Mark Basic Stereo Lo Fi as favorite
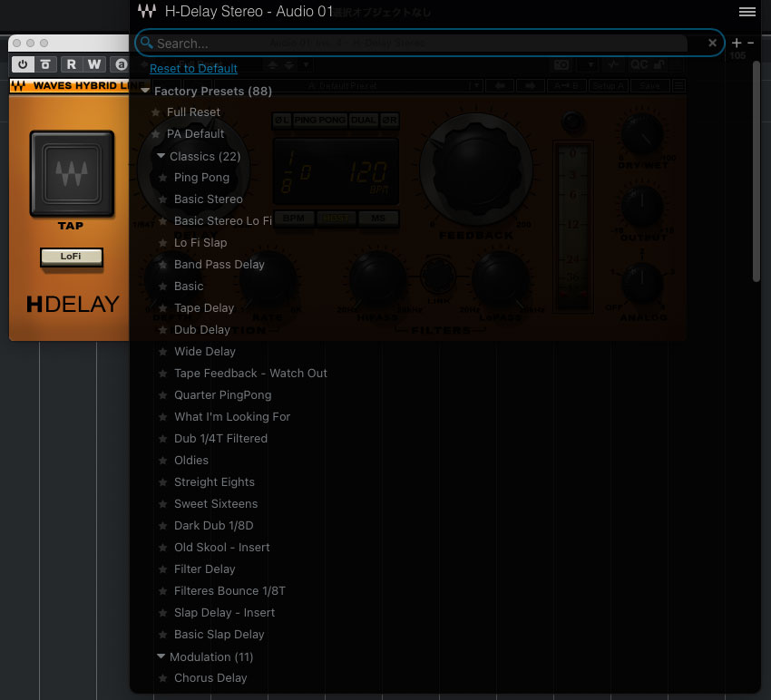Image resolution: width=771 pixels, height=700 pixels. click(x=162, y=221)
